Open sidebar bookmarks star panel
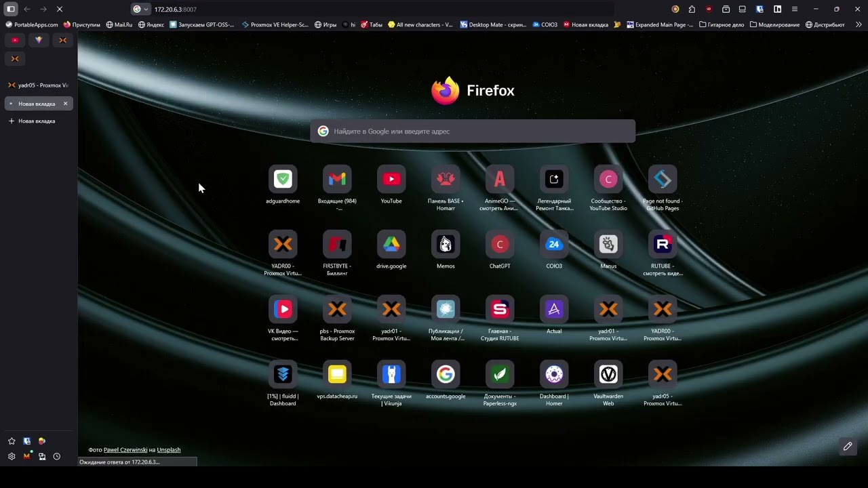The height and width of the screenshot is (488, 868). click(x=12, y=441)
